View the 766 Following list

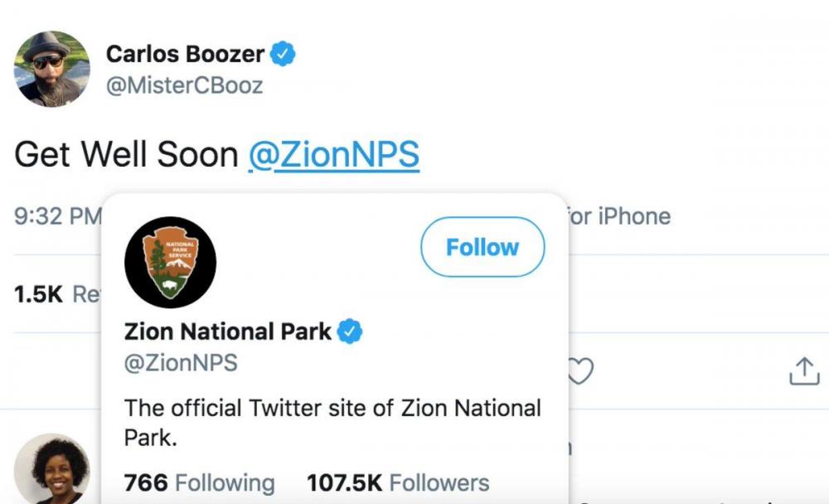199,482
